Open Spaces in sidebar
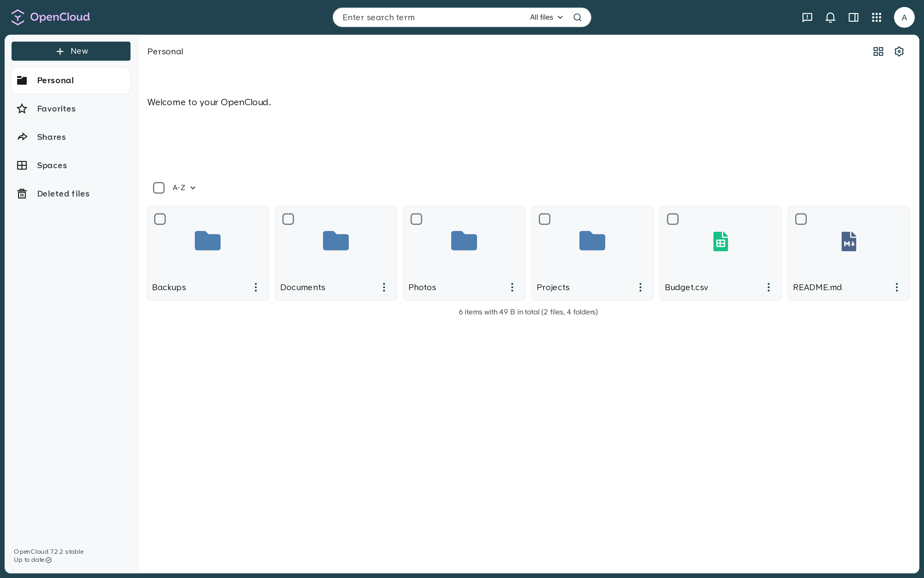The width and height of the screenshot is (924, 578). click(x=71, y=166)
